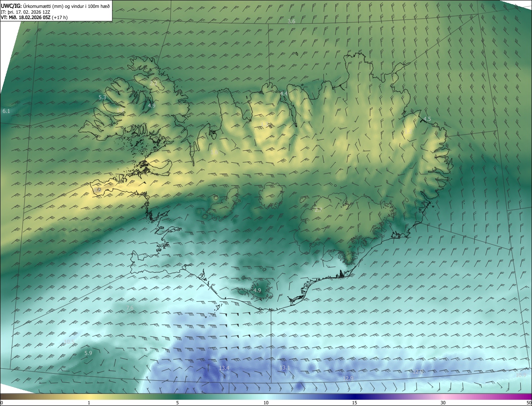Click the 5.3 value label on the map
This screenshot has height=406, width=532.
(x=102, y=97)
